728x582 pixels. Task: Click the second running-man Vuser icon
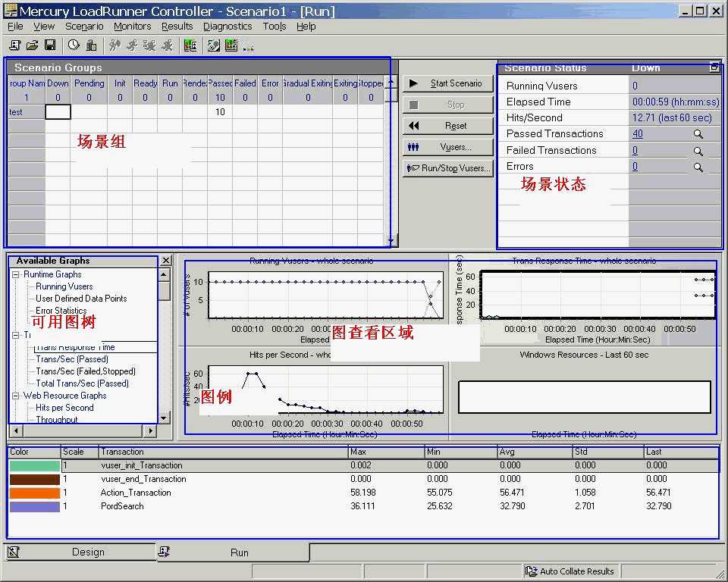[132, 45]
